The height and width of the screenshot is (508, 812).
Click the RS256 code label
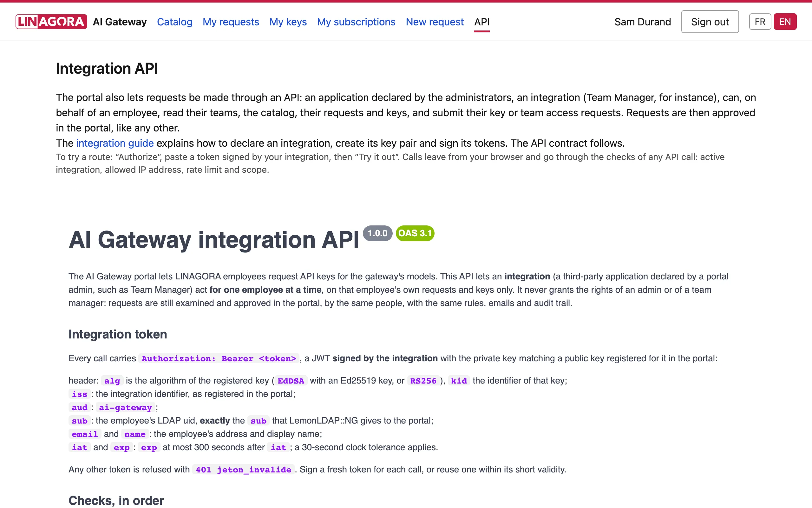point(423,381)
